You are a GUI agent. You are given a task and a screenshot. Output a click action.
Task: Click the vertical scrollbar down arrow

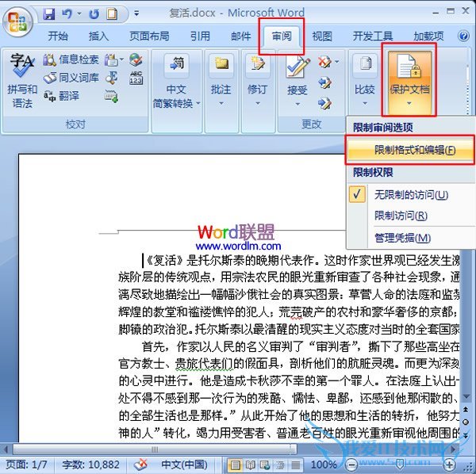click(x=466, y=396)
